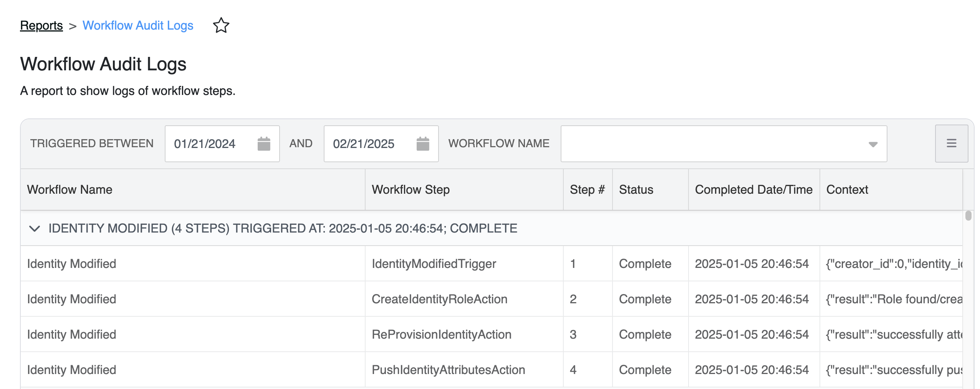Click the Completed Date/Time column header
The image size is (980, 389).
(754, 190)
